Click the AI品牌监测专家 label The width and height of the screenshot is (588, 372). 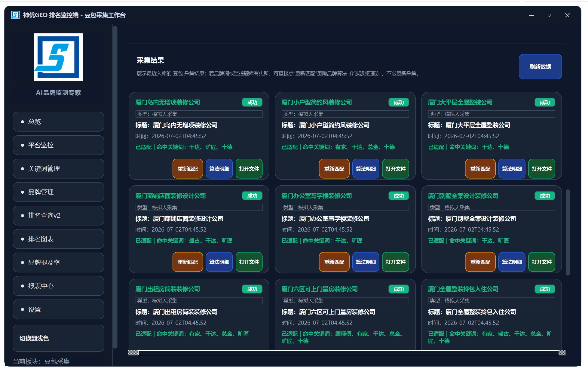tap(58, 93)
